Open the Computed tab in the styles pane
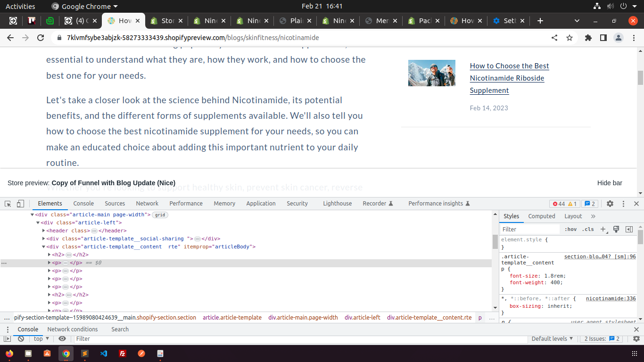644x362 pixels. coord(541,216)
